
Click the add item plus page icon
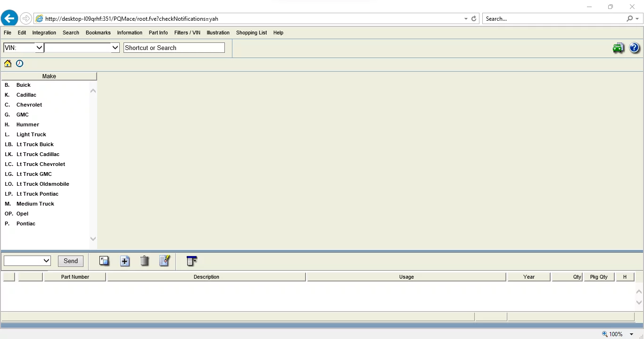124,261
